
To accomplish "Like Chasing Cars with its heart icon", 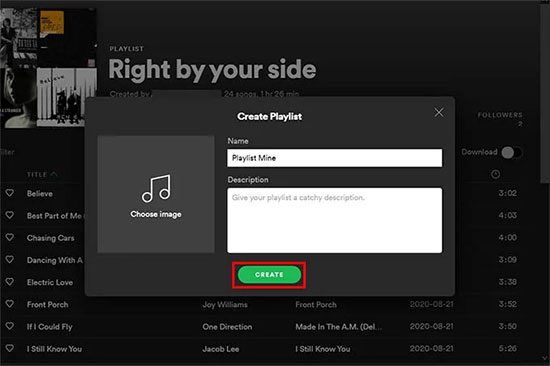I will point(10,237).
